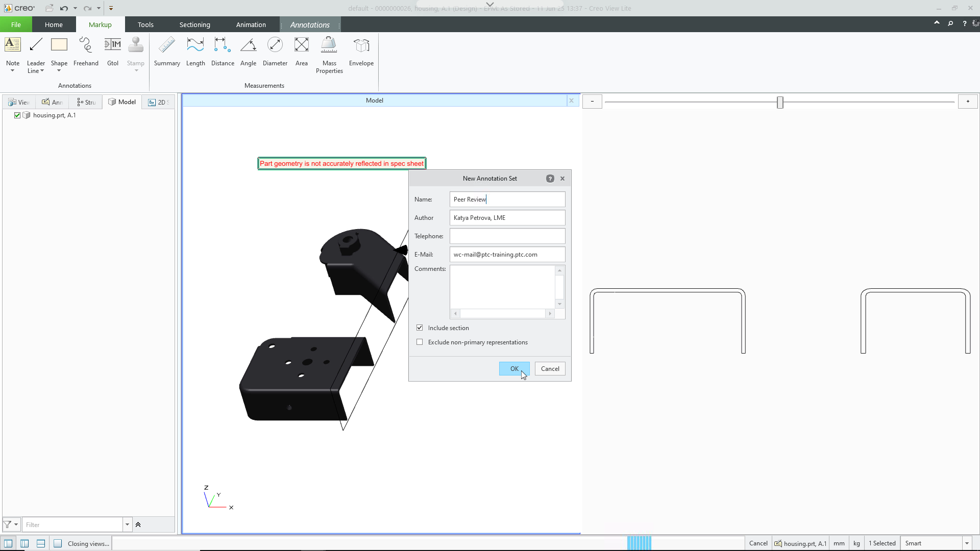Click the fourth layout icon in status bar
This screenshot has height=551, width=980.
(x=58, y=543)
